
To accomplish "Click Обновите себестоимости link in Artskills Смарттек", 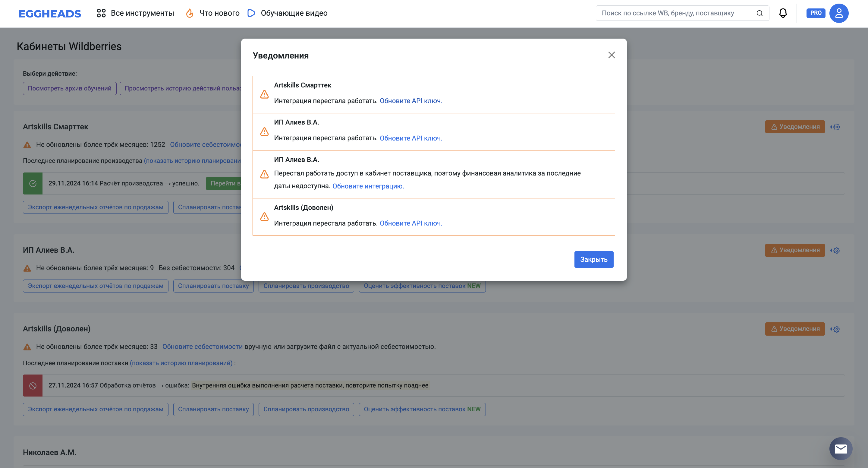I will (x=206, y=145).
